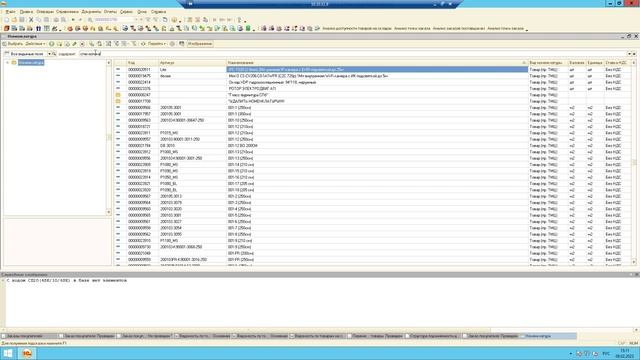640x360 pixels.
Task: Click the Cut scissors icon
Action: 31,20
